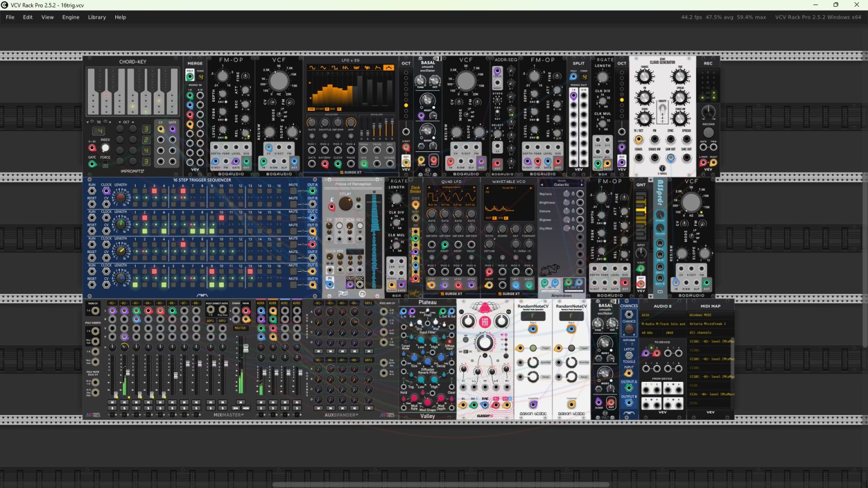Click the MixMaster MASTER fader handle

(245, 349)
